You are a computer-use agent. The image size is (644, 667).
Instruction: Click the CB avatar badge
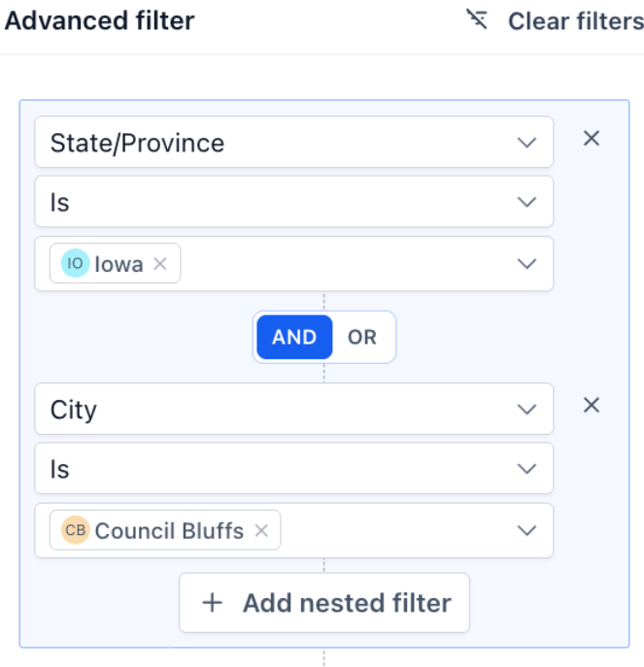coord(75,530)
